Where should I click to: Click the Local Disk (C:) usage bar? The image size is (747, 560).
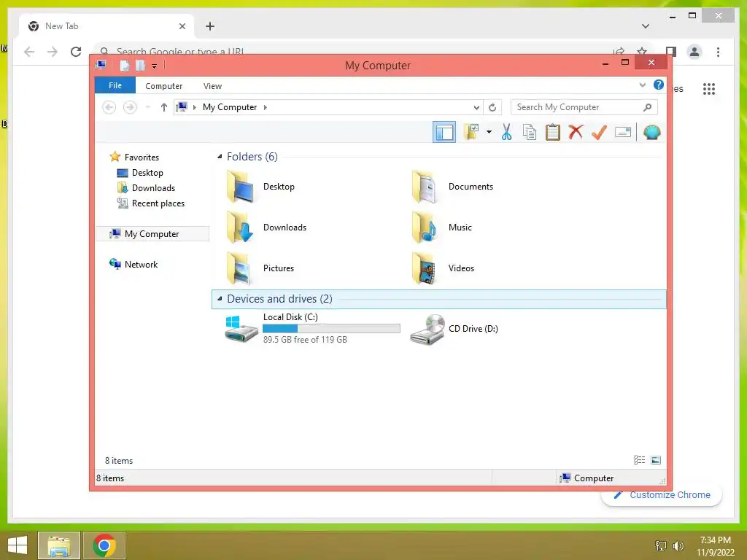(x=331, y=329)
